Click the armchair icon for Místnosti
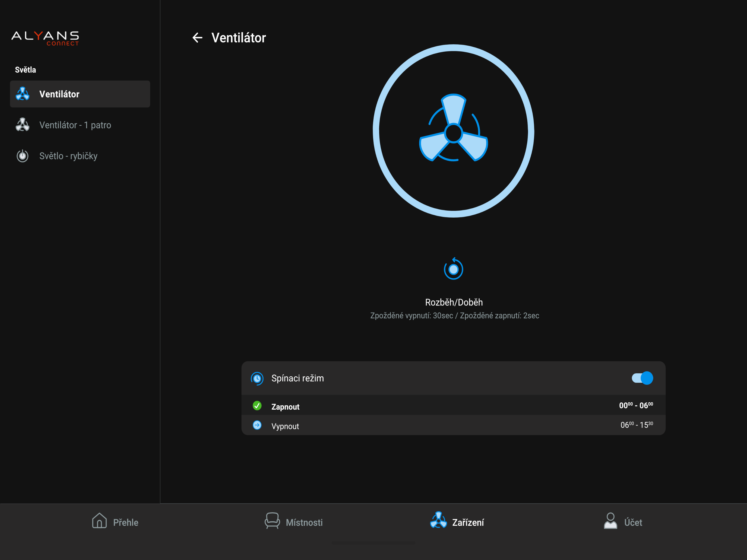The width and height of the screenshot is (747, 560). (272, 521)
